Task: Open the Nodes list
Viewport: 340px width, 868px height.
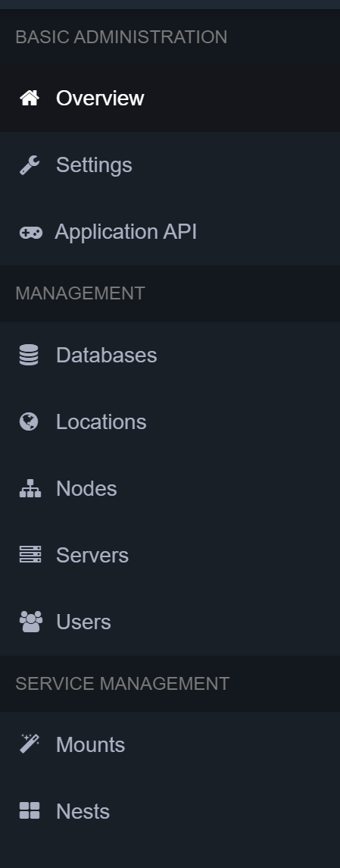Action: pyautogui.click(x=170, y=488)
